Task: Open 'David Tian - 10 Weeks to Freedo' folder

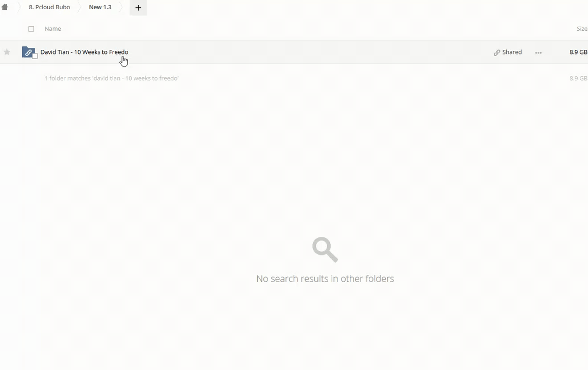Action: [x=84, y=52]
